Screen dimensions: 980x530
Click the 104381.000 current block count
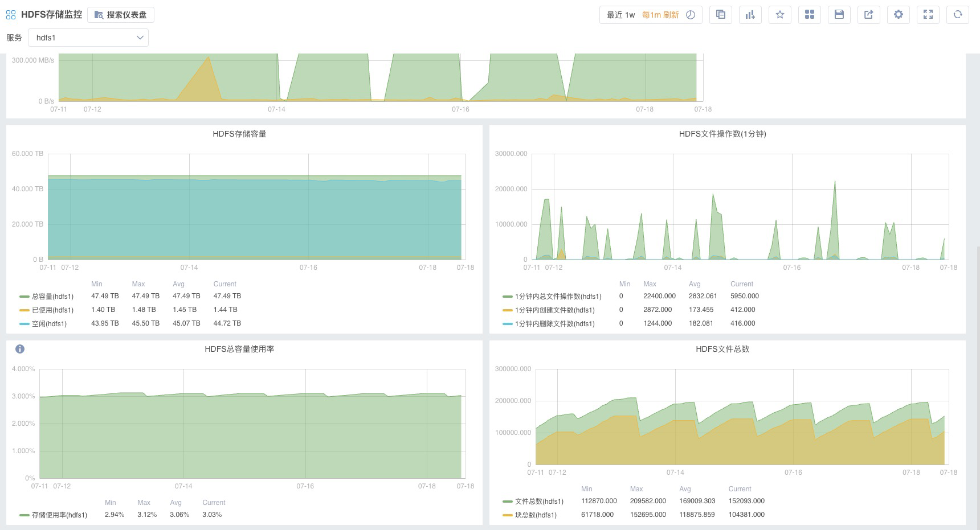coord(746,515)
